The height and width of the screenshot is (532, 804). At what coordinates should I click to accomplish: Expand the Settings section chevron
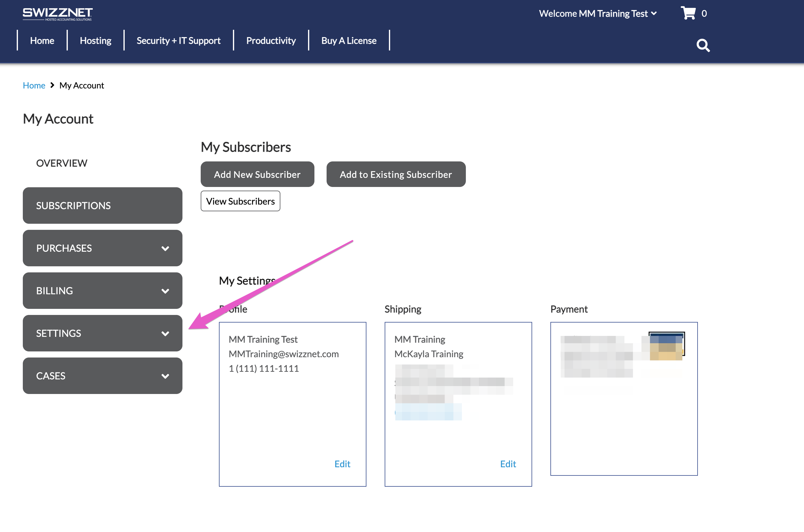point(165,333)
